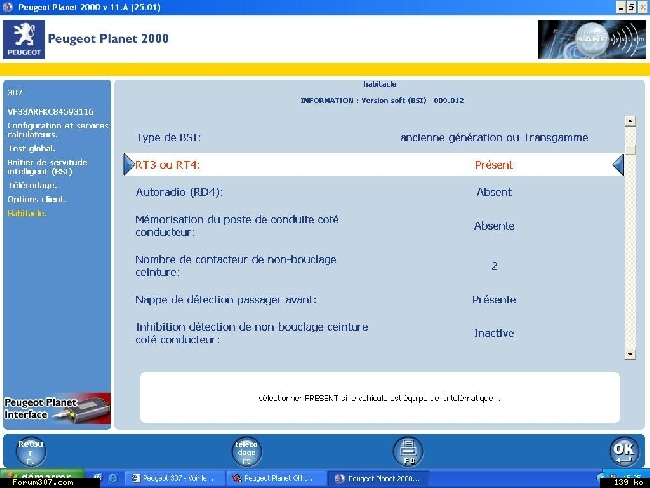650x488 pixels.
Task: Switch to Peugeot Planet Off taskbar window
Action: 276,478
